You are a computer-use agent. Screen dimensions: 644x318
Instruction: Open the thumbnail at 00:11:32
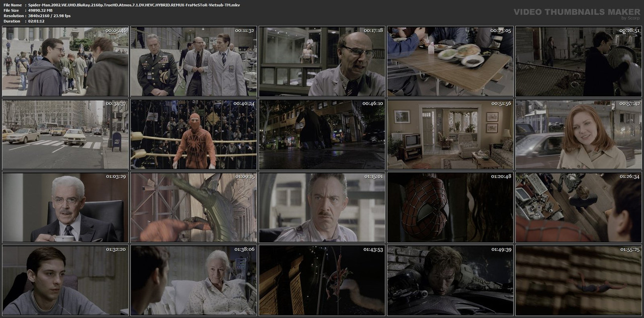[194, 61]
